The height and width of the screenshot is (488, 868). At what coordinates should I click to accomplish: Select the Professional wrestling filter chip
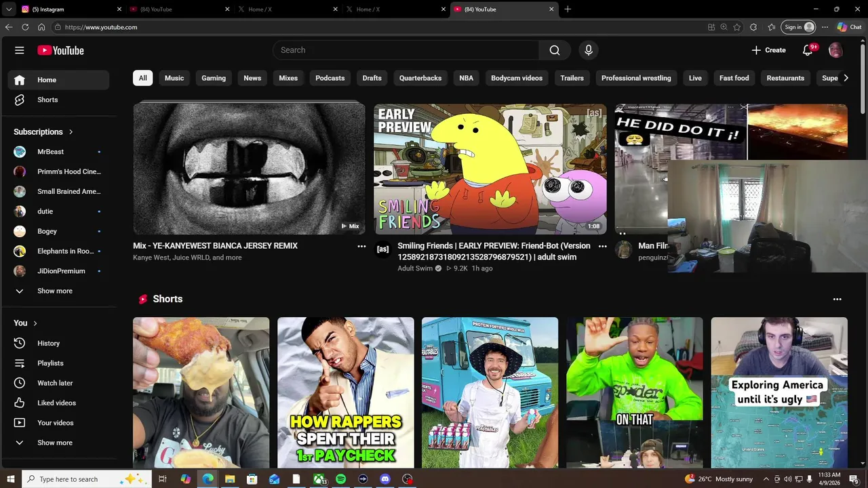pos(636,78)
